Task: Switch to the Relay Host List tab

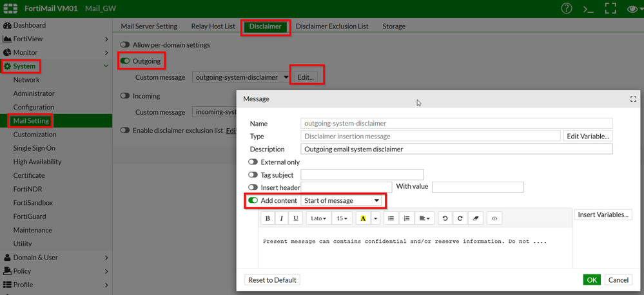Action: 213,26
